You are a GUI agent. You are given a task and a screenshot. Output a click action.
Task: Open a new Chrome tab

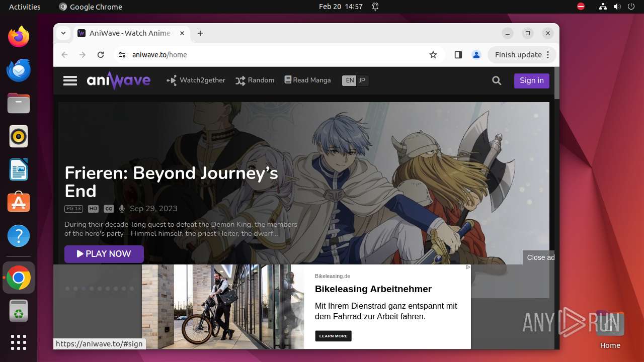click(200, 33)
